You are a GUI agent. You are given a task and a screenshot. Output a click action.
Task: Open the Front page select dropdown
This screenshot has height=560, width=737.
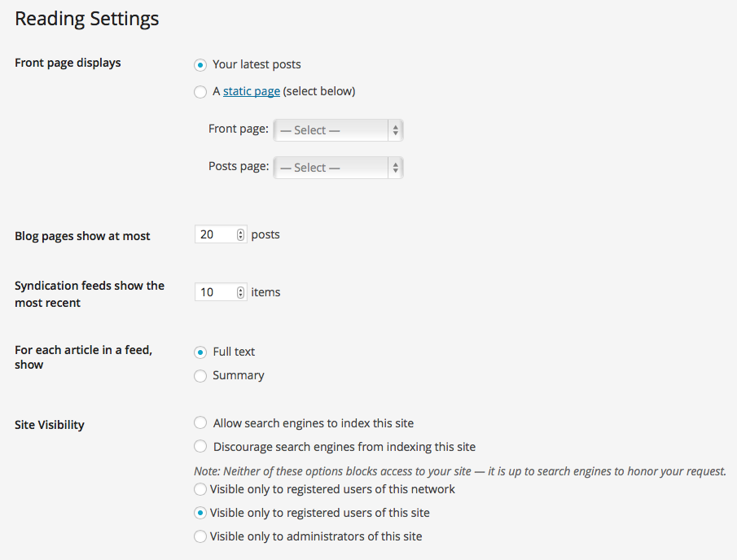click(331, 130)
